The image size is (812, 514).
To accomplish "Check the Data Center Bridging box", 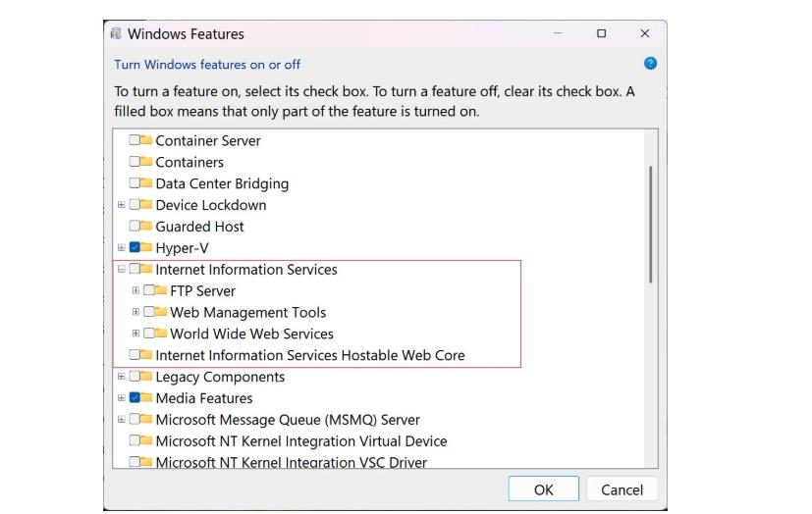I will [x=135, y=183].
